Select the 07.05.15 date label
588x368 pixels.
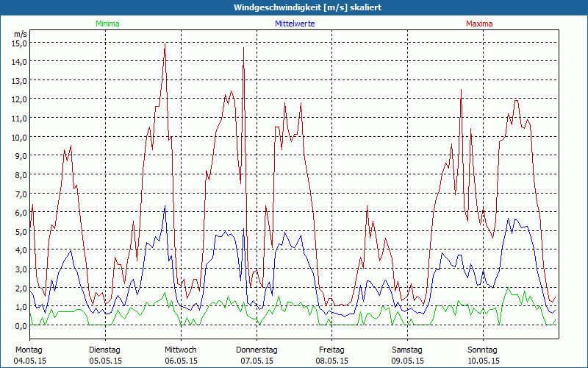tap(257, 361)
